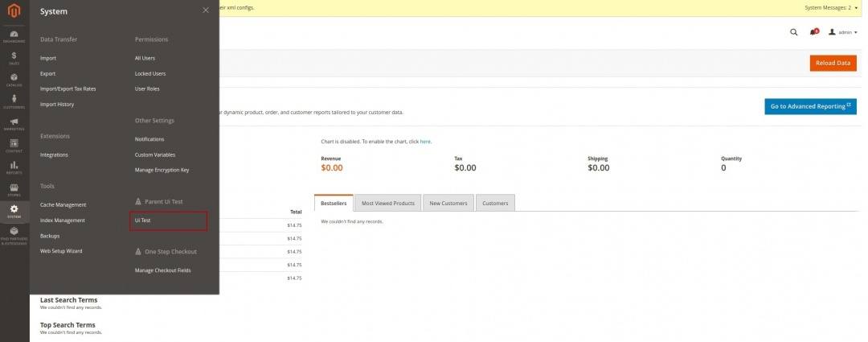Click the Last Search Terms heading
This screenshot has width=868, height=342.
(x=68, y=300)
